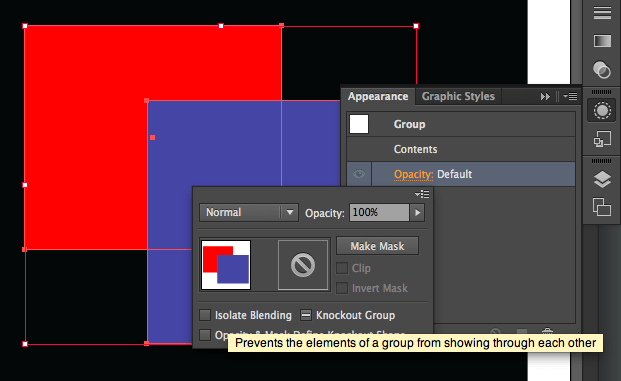Toggle Opacity & Mask Define Knockout Shape

pyautogui.click(x=205, y=335)
